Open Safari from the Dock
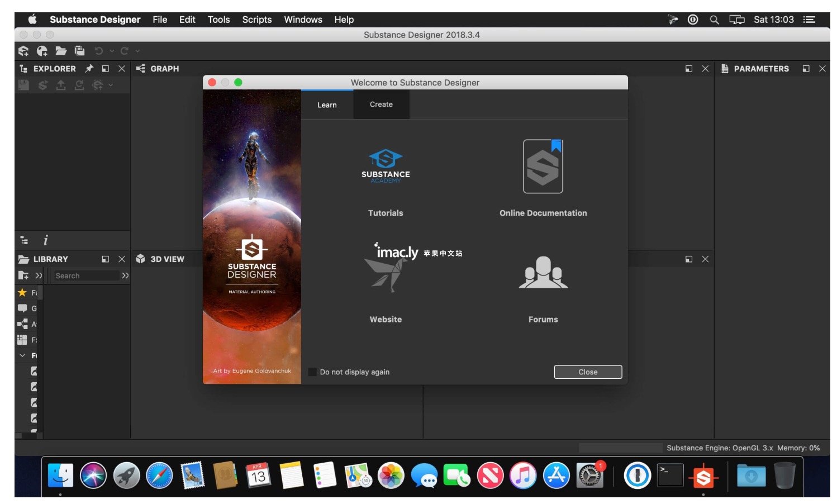Viewport: 837px width, 504px height. click(x=159, y=476)
